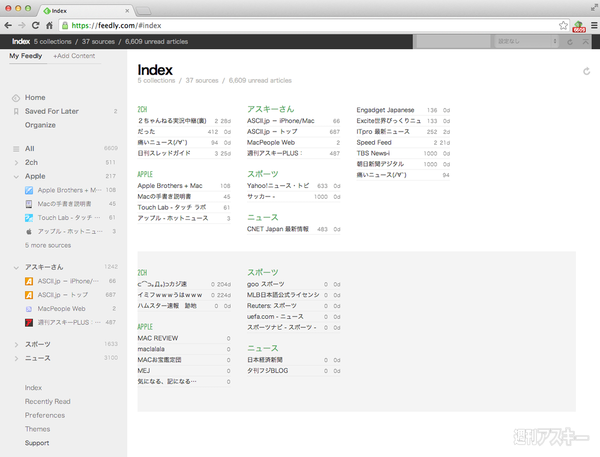Screen dimensions: 600x457
Task: Open MacPeople Web feed icon in sidebar
Action: coord(29,309)
